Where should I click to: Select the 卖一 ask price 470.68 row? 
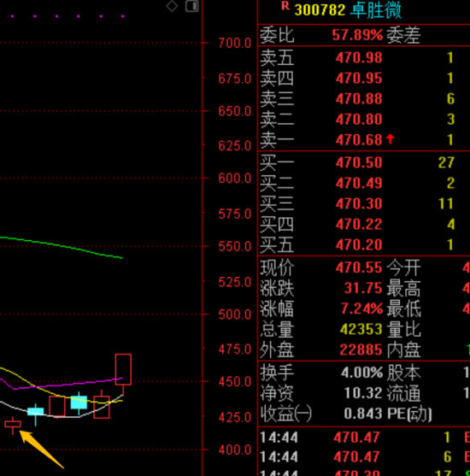pos(364,140)
